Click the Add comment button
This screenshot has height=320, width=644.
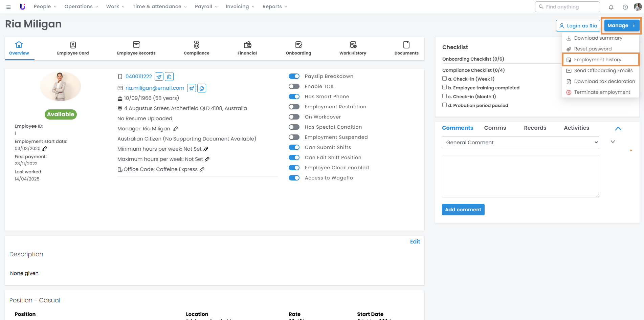pos(463,210)
